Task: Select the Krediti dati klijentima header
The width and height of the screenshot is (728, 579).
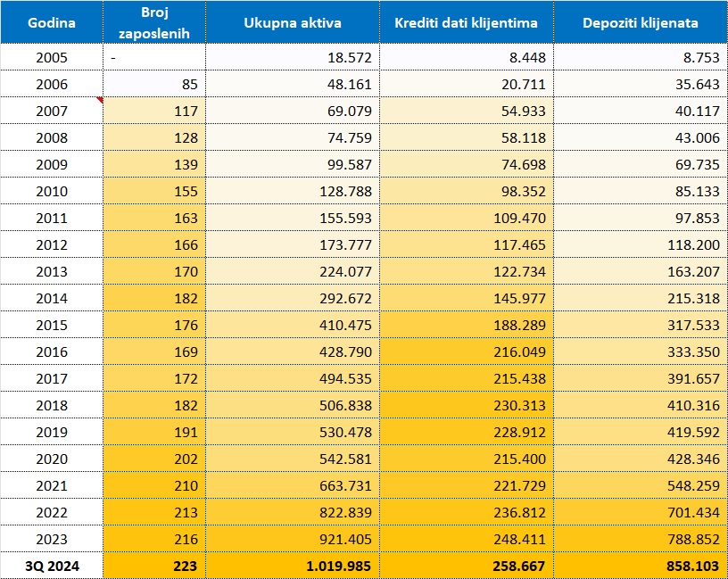Action: [466, 22]
